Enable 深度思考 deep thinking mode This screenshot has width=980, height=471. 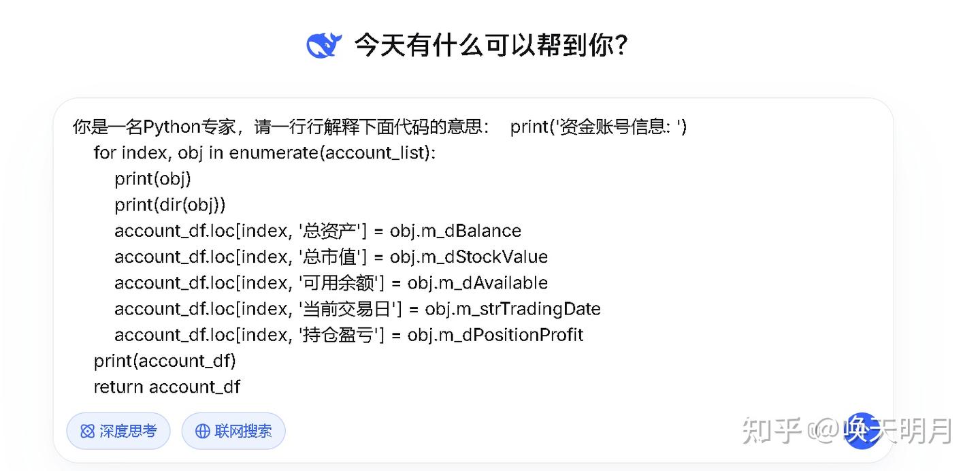pos(118,431)
